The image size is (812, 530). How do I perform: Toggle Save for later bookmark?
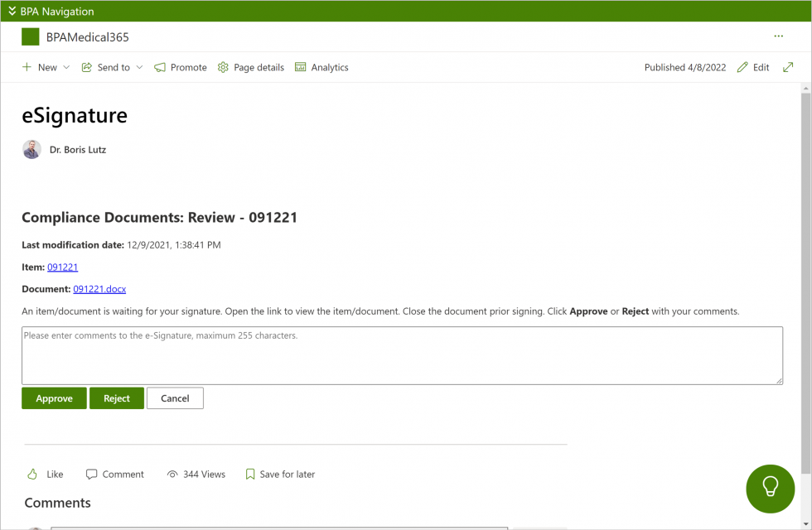(250, 474)
